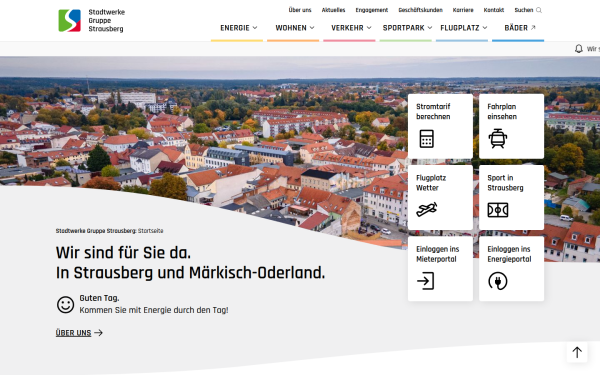Image resolution: width=600 pixels, height=375 pixels.
Task: Open the VERKEHR menu
Action: [x=347, y=28]
